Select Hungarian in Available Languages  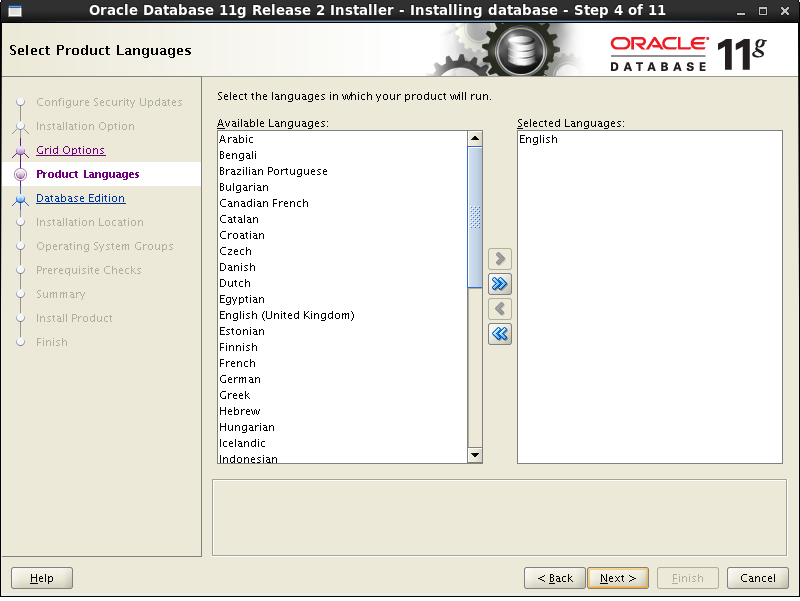[x=342, y=427]
